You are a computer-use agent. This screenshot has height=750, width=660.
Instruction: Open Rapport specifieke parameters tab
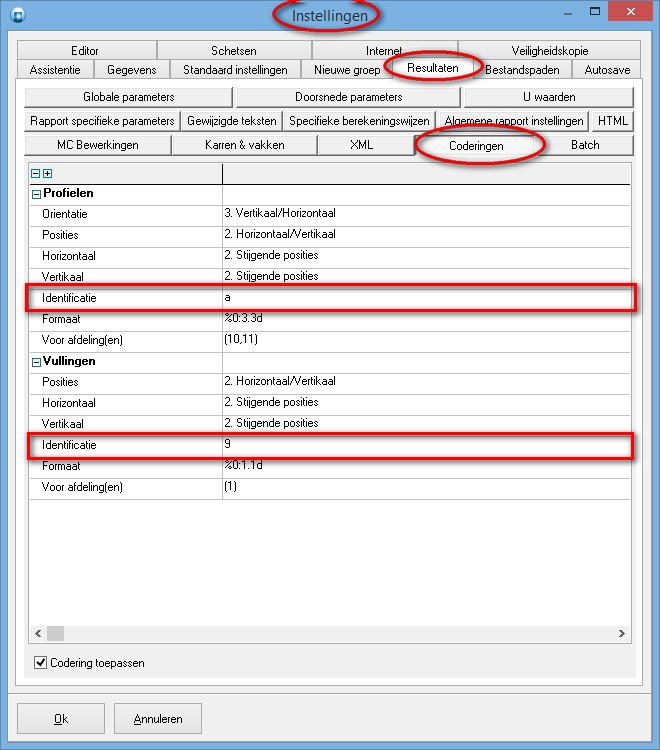(x=102, y=121)
